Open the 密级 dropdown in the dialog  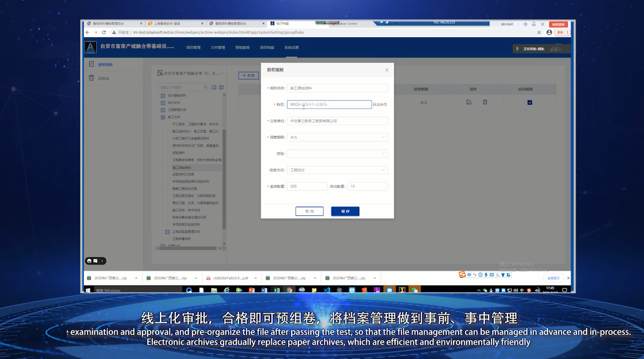coord(337,153)
